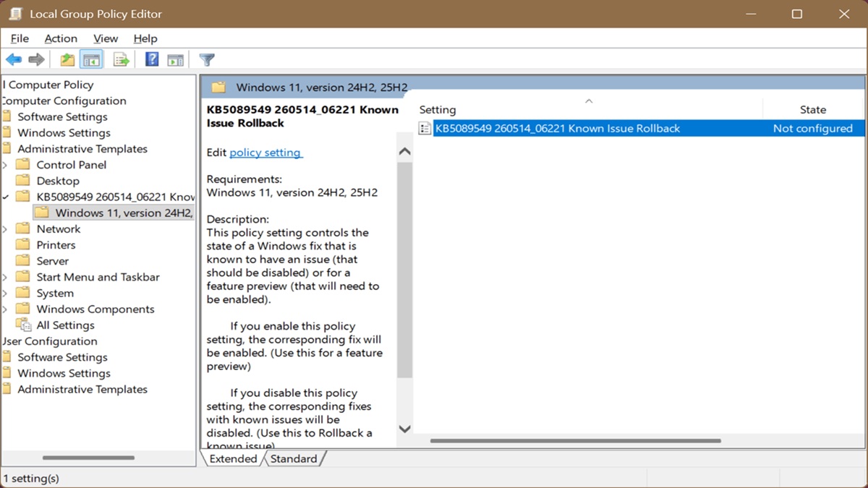Viewport: 868px width, 488px height.
Task: Expand the System tree node
Action: pos(5,293)
